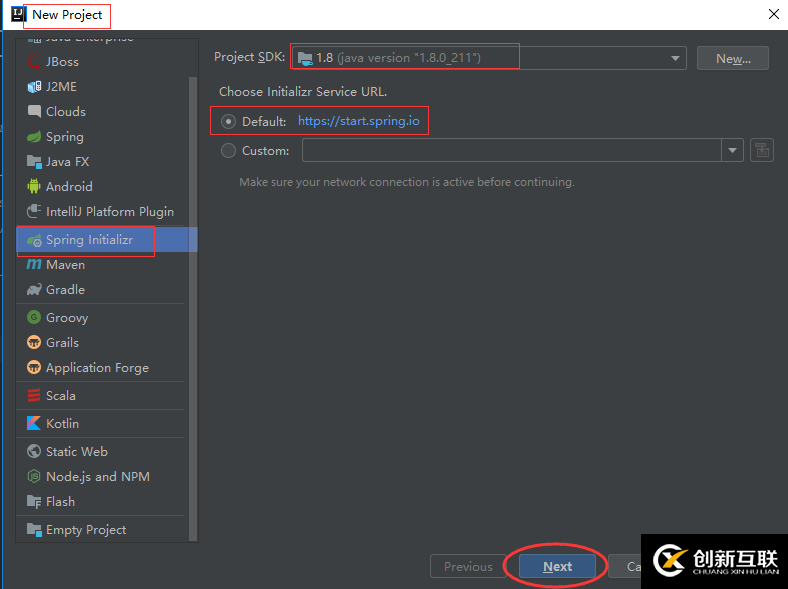Click the Gradle elephant icon
788x589 pixels.
click(x=34, y=289)
